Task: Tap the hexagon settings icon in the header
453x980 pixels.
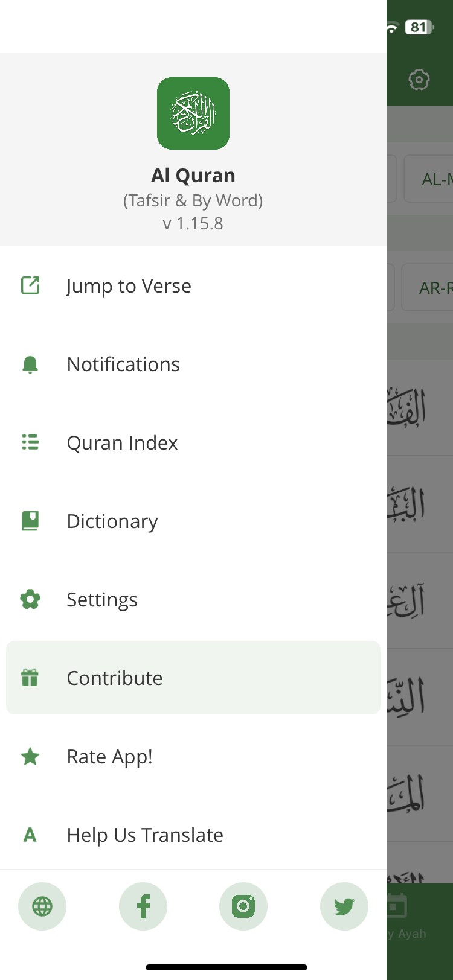Action: (x=419, y=80)
